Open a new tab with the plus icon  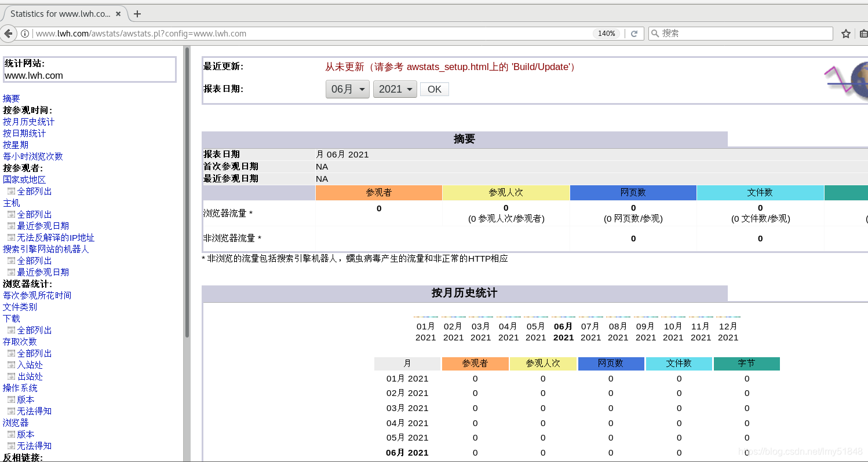pos(137,14)
